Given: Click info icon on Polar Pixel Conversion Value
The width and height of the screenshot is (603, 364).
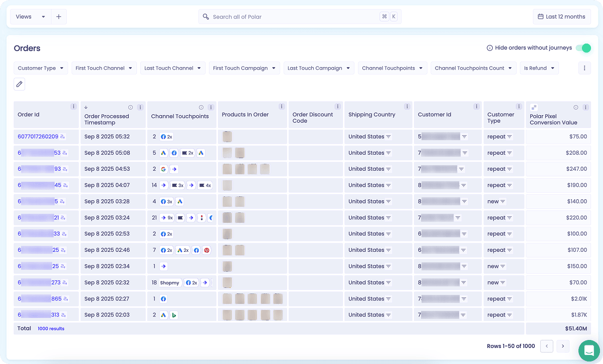Looking at the screenshot, I should (576, 107).
